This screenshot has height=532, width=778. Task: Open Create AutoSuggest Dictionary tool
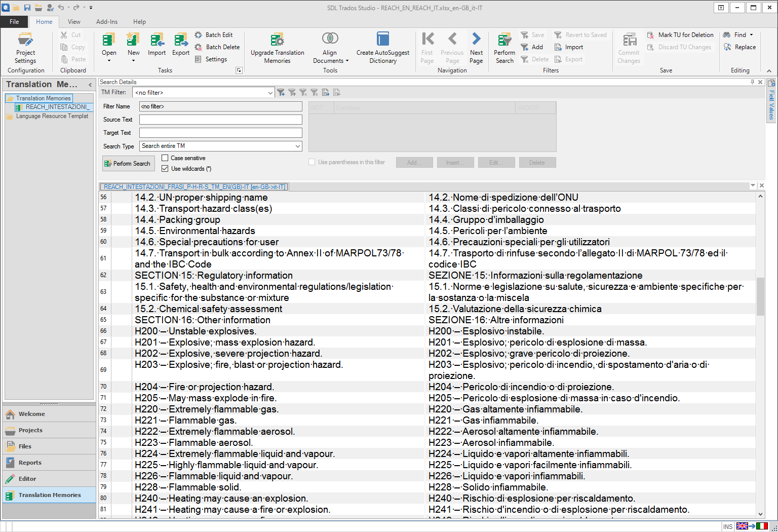[383, 48]
